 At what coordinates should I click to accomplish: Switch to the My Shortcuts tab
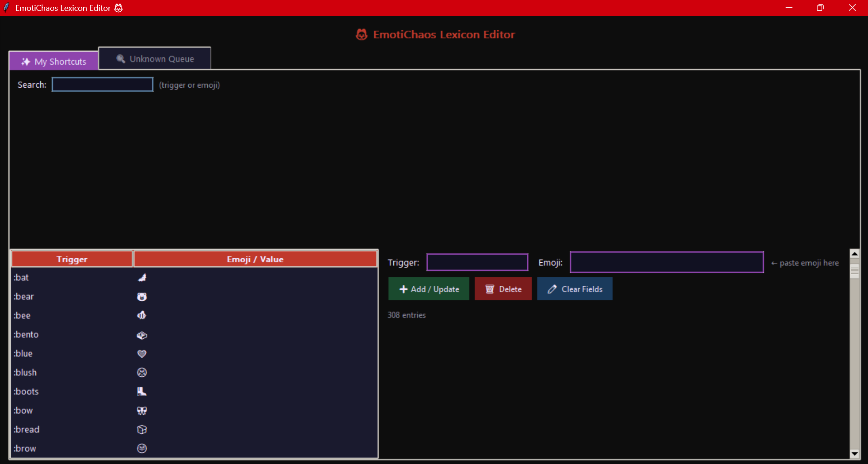(x=53, y=61)
